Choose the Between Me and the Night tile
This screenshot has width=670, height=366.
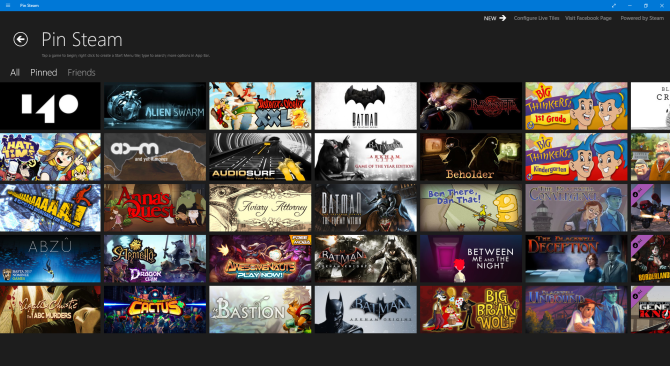pyautogui.click(x=471, y=258)
